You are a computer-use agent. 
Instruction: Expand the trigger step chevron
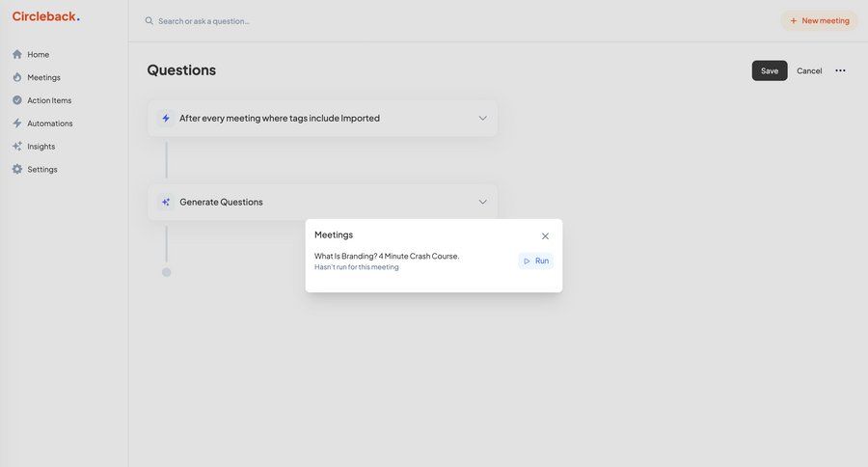[x=482, y=118]
